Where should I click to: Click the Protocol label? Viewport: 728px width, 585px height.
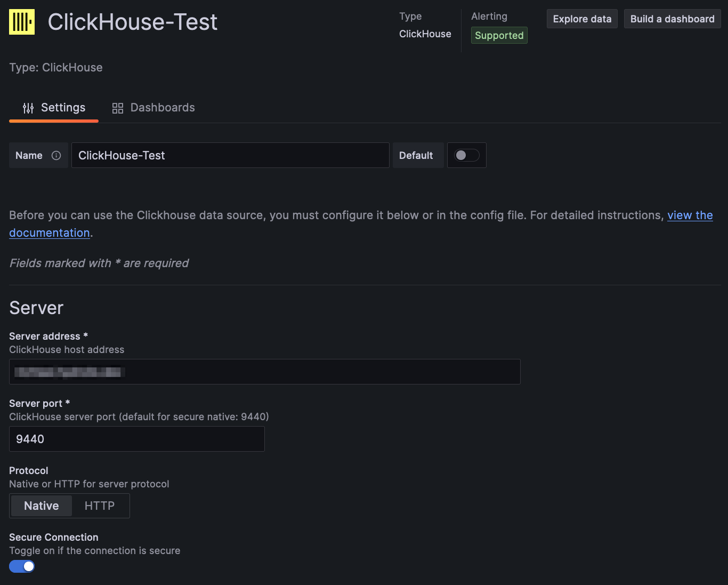tap(29, 471)
